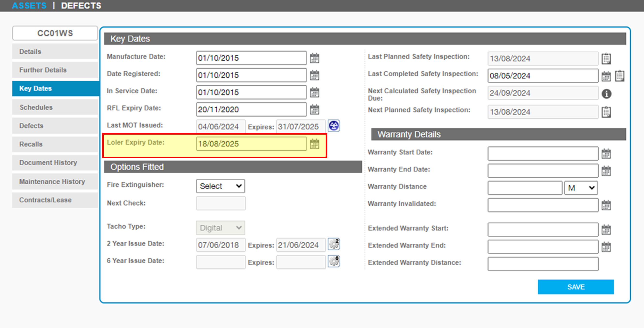Open calendar picker for RFL Expiry Date
644x328 pixels.
[315, 109]
